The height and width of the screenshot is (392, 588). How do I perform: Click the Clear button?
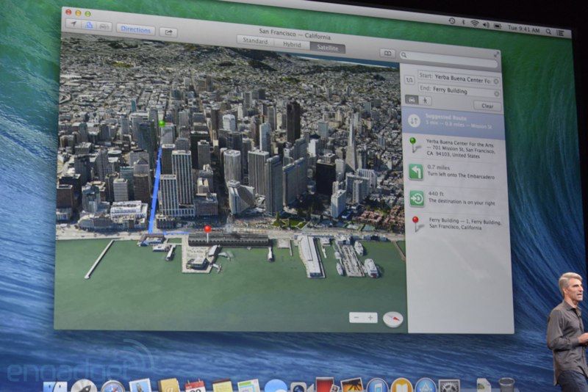[x=487, y=106]
